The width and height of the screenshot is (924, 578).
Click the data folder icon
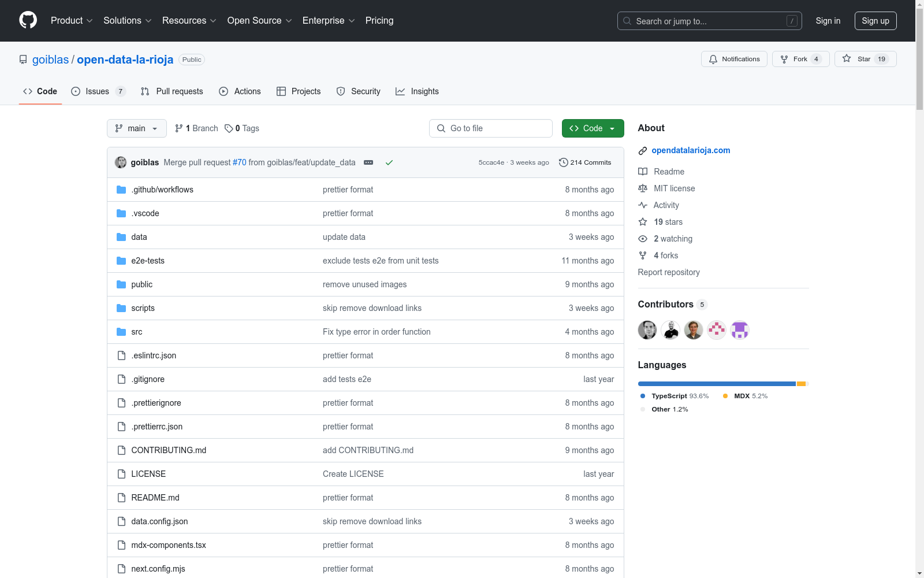click(x=121, y=237)
